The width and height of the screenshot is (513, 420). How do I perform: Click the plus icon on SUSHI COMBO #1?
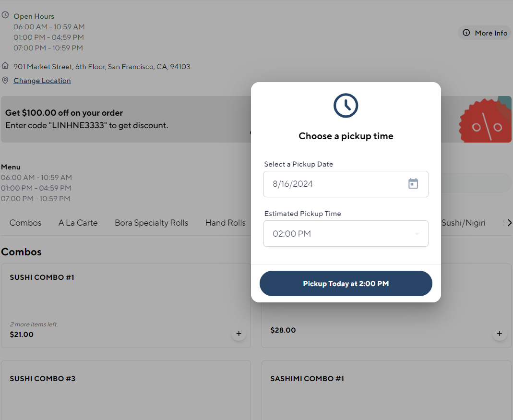(239, 334)
